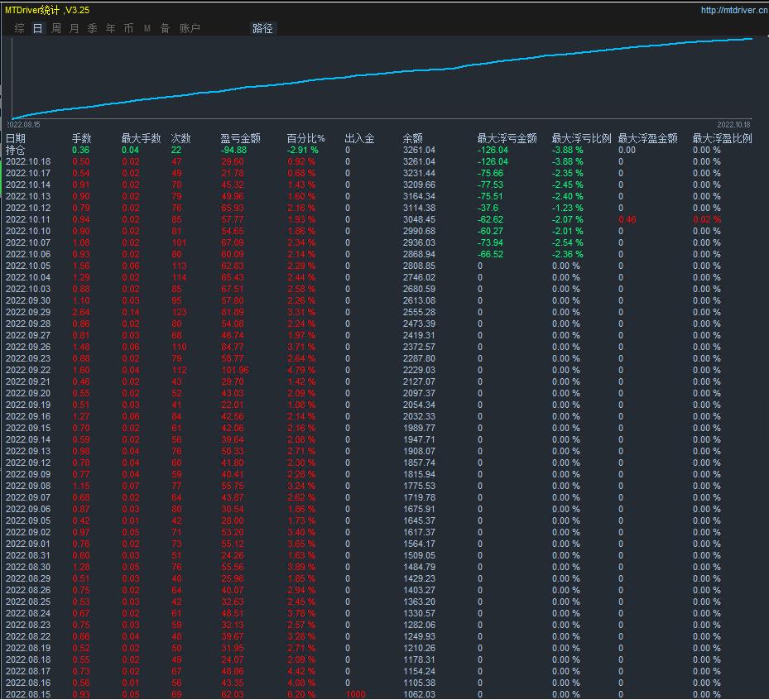Click the 最大浮盈金额 column header
This screenshot has height=700, width=769.
(x=648, y=138)
